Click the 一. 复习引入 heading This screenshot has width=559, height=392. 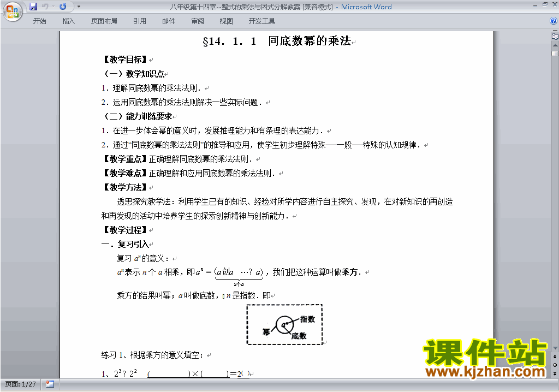coord(126,245)
